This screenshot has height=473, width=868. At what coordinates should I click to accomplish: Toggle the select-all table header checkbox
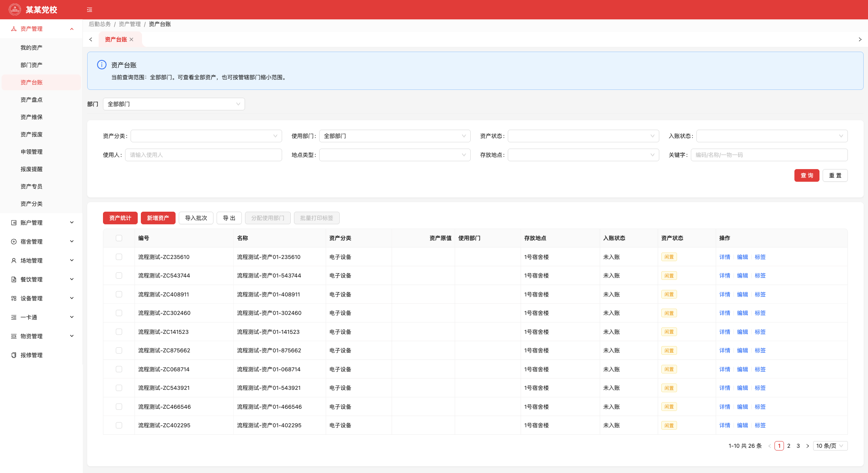[x=119, y=238]
